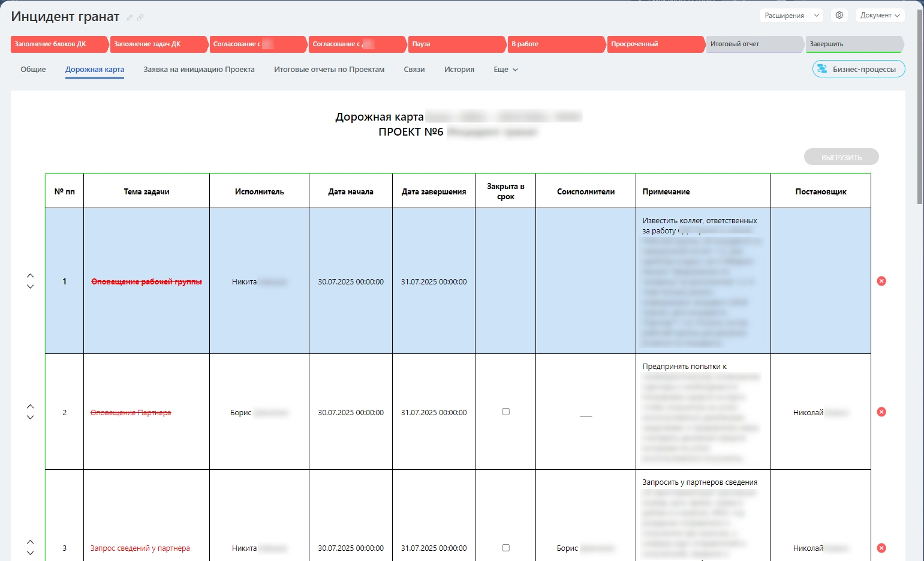This screenshot has height=561, width=924.
Task: Click the Бизнес-процессы button
Action: coord(859,69)
